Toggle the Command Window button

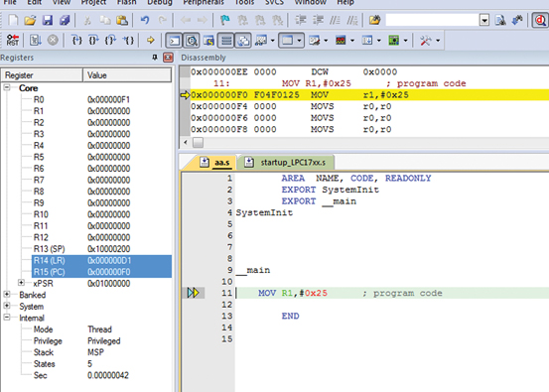coord(174,41)
